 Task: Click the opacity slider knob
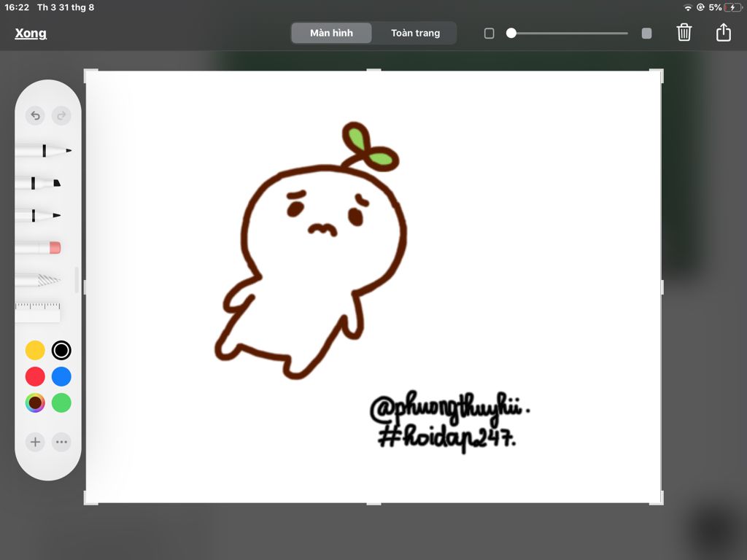(511, 33)
